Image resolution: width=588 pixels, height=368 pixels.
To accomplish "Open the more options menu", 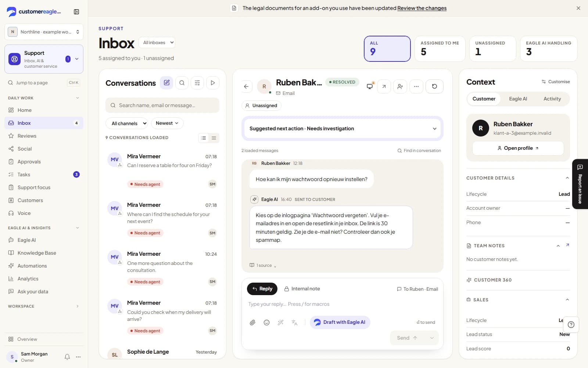I will (416, 86).
